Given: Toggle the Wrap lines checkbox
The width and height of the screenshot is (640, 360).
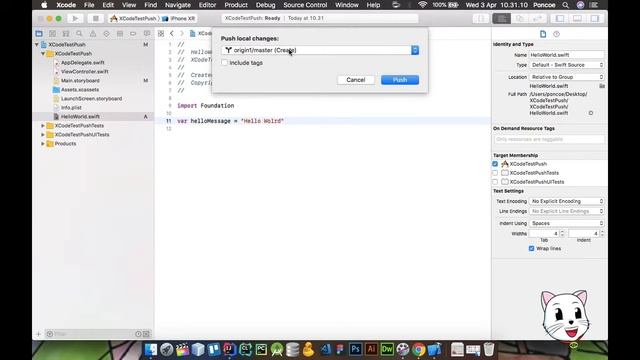Looking at the screenshot, I should (x=531, y=248).
